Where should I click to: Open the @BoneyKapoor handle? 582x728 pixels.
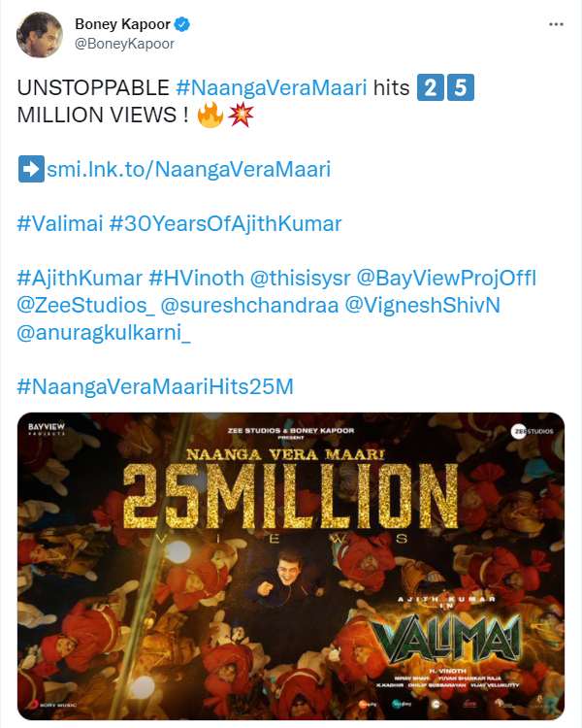point(124,44)
